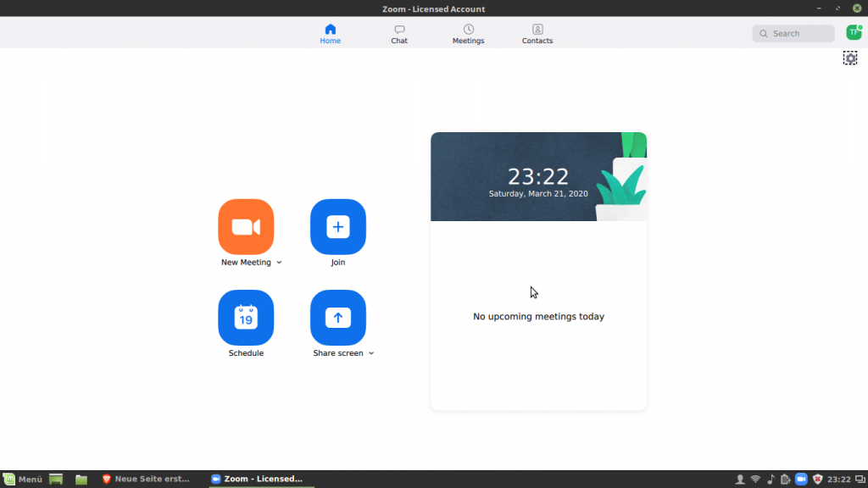Open the file manager folder icon in taskbar
This screenshot has height=488, width=868.
(x=81, y=480)
